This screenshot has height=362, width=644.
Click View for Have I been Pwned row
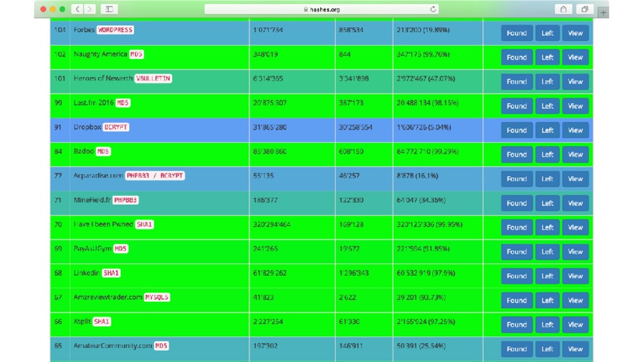point(575,228)
